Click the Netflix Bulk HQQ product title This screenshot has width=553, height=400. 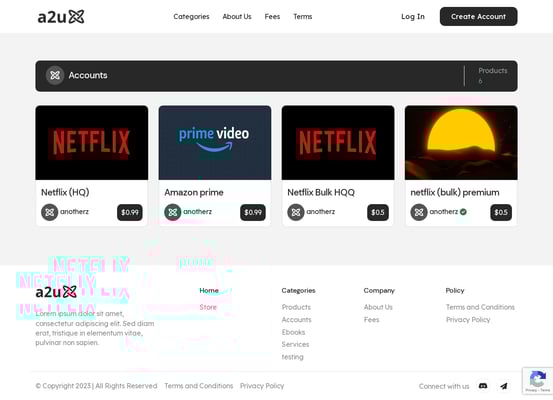tap(321, 192)
